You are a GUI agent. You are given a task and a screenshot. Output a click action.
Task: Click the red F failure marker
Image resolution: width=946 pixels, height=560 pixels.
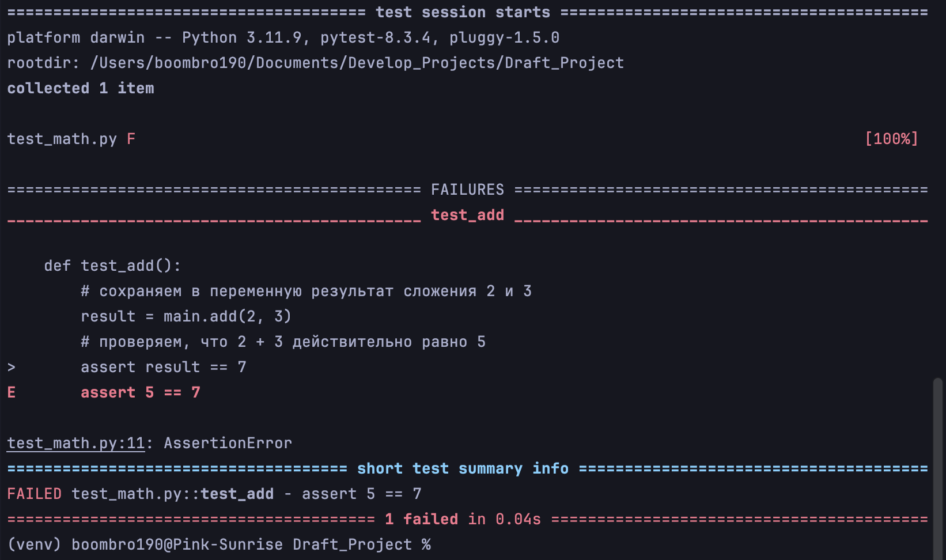click(x=131, y=139)
